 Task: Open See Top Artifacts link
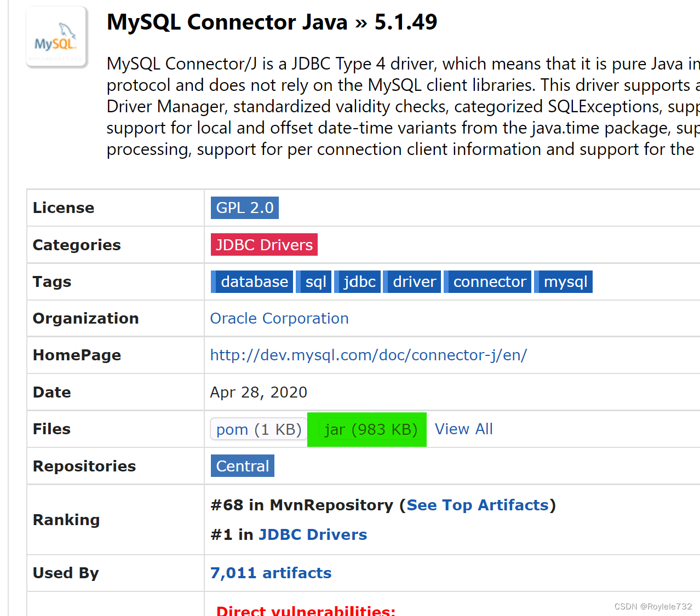pyautogui.click(x=477, y=505)
